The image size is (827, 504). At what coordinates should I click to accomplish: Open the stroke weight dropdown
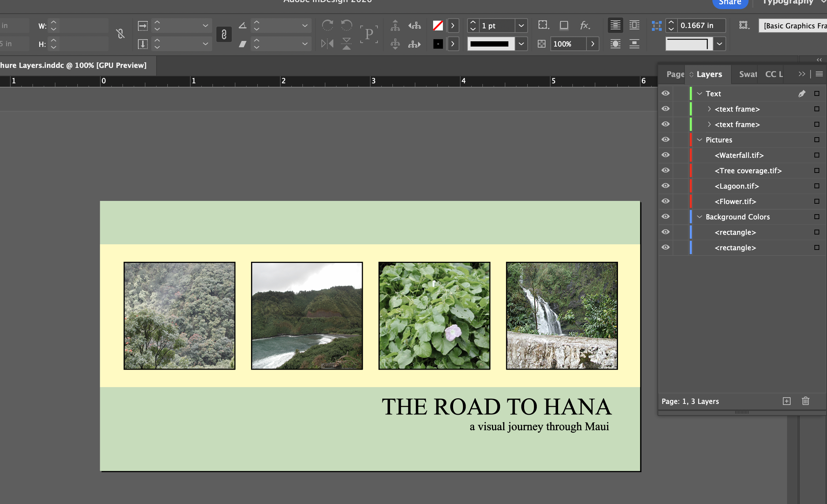(521, 26)
